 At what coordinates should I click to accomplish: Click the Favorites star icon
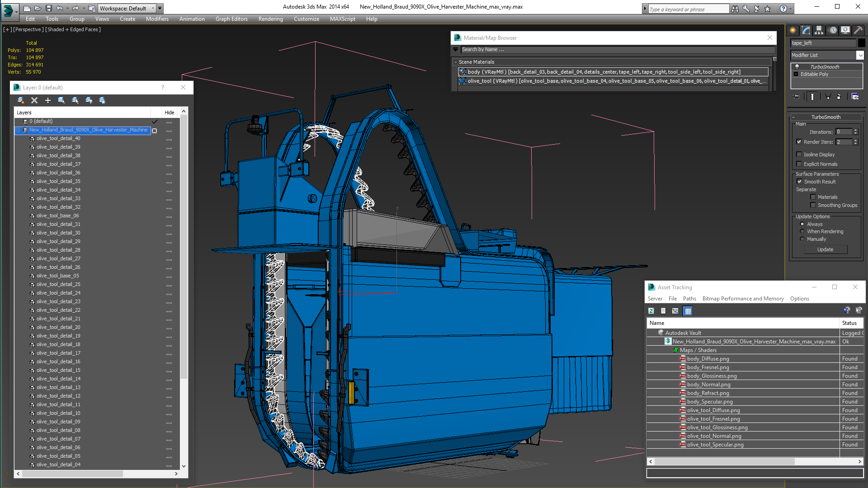[768, 9]
